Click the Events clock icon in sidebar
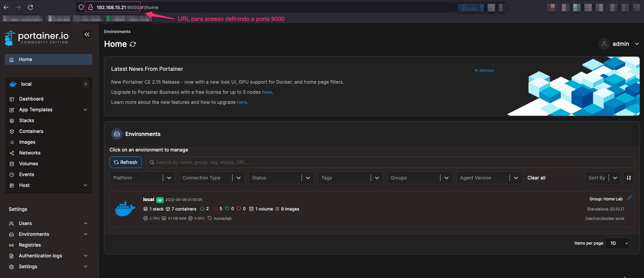 point(12,175)
